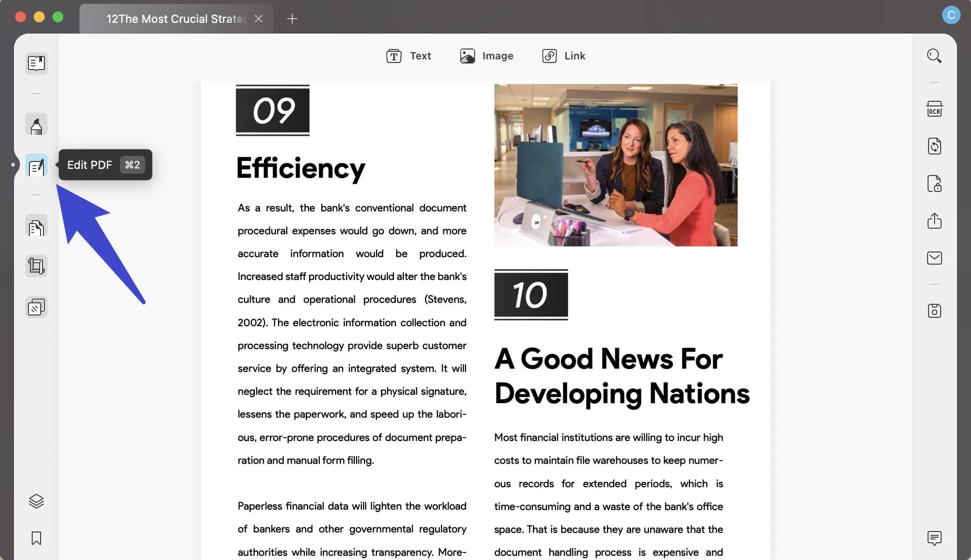The width and height of the screenshot is (971, 560).
Task: Click the Edit PDF tool icon
Action: pyautogui.click(x=36, y=165)
